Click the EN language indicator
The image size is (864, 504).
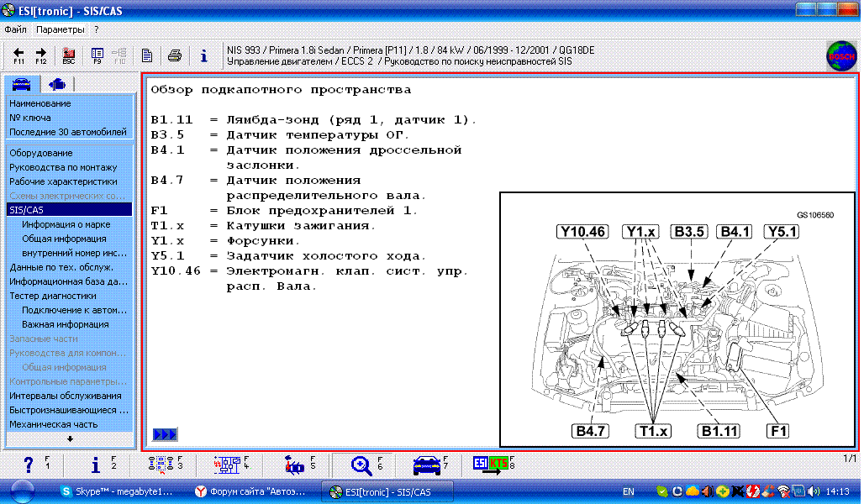pyautogui.click(x=628, y=491)
